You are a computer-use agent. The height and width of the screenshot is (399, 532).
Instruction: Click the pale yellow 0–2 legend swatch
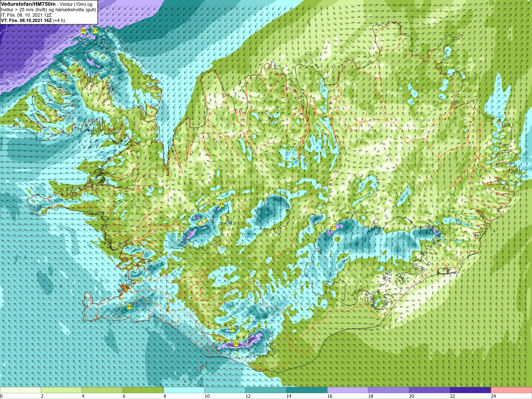tap(20, 390)
